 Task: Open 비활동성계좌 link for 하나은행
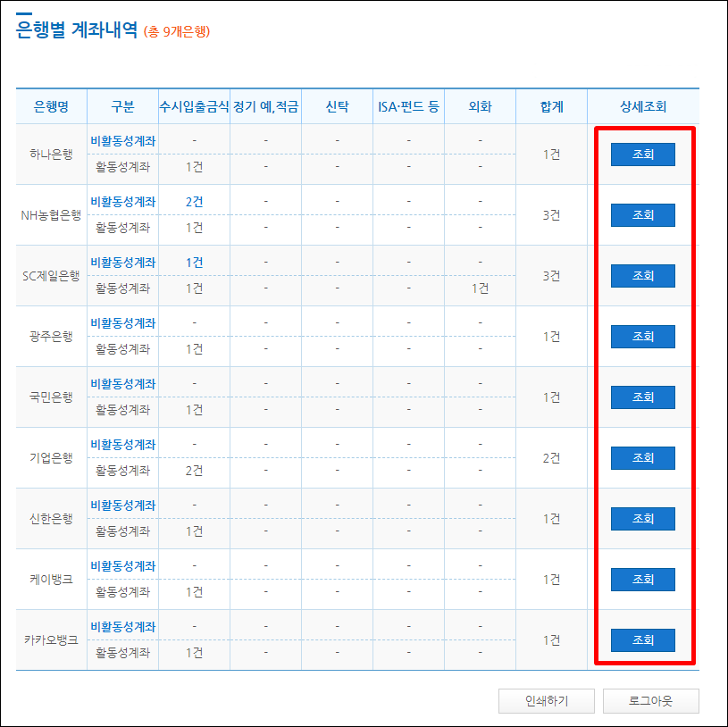click(124, 138)
